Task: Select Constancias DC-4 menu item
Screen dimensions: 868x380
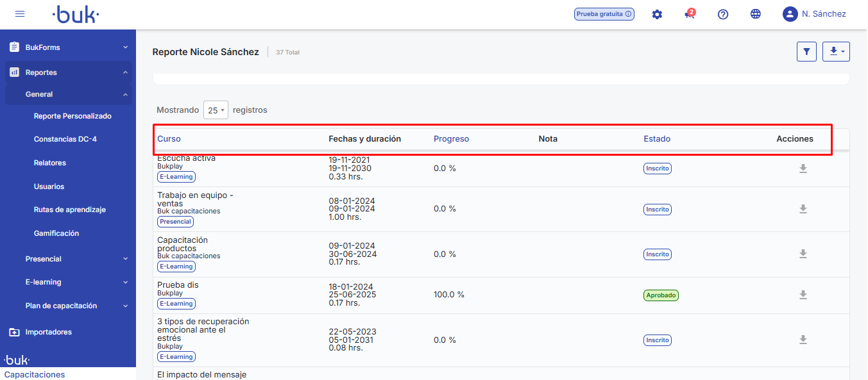Action: (65, 139)
